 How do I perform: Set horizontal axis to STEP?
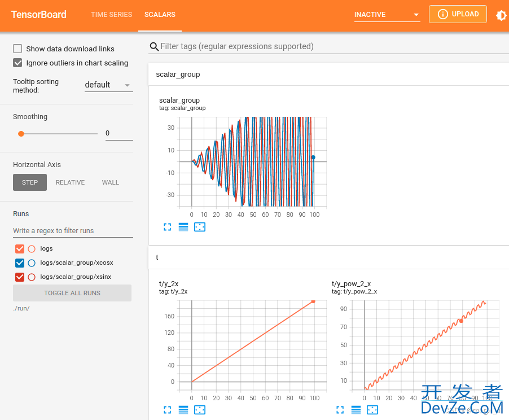(x=30, y=182)
